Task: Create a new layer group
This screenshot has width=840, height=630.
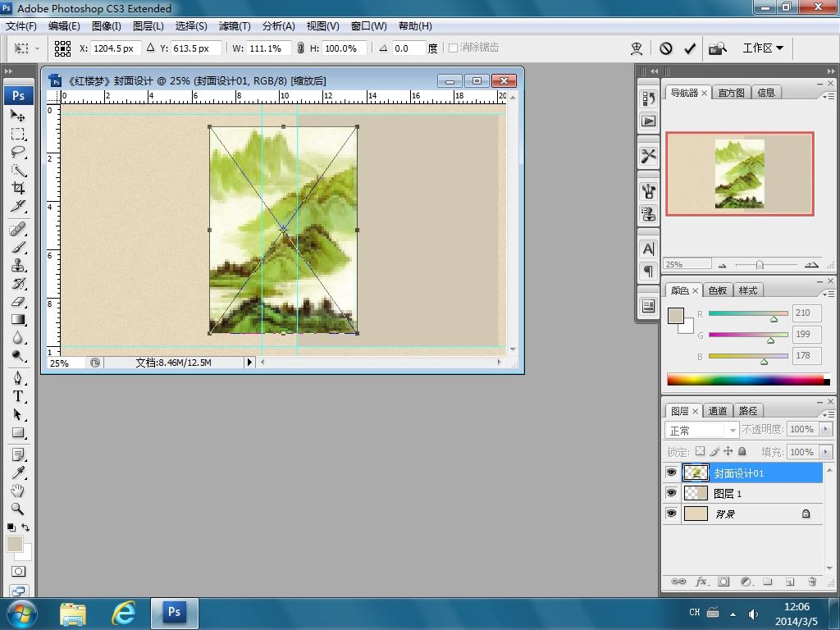Action: [768, 582]
